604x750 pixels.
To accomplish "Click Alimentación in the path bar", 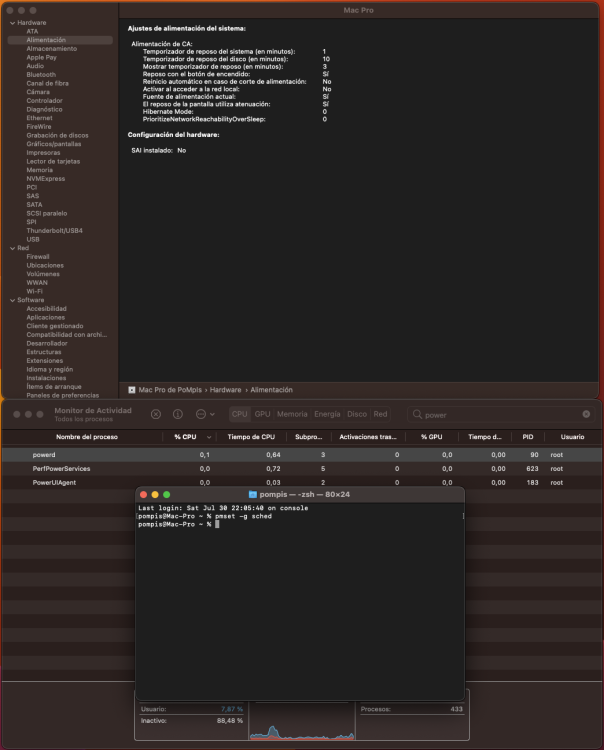I will tap(271, 390).
